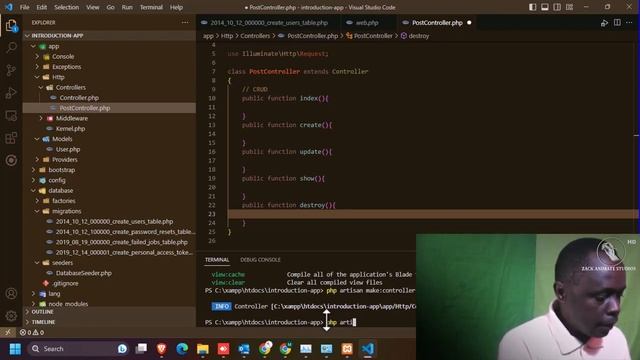
Task: Collapse the INTRODUCTION-APP root folder
Action: click(x=57, y=36)
